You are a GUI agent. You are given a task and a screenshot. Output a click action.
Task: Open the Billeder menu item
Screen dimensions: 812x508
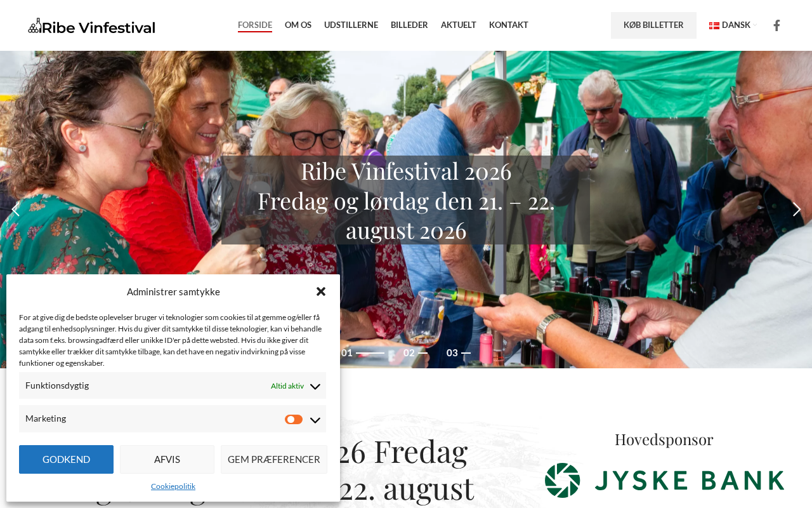(x=409, y=25)
